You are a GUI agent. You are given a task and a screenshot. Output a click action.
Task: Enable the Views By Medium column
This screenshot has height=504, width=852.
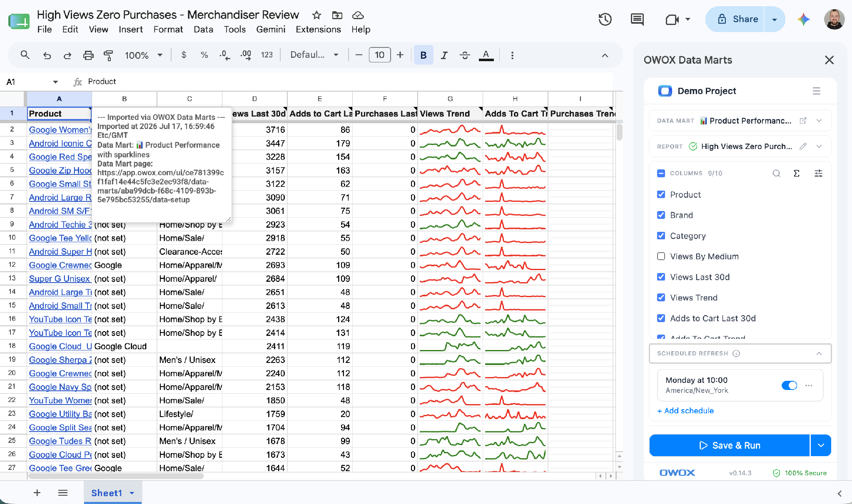(661, 256)
